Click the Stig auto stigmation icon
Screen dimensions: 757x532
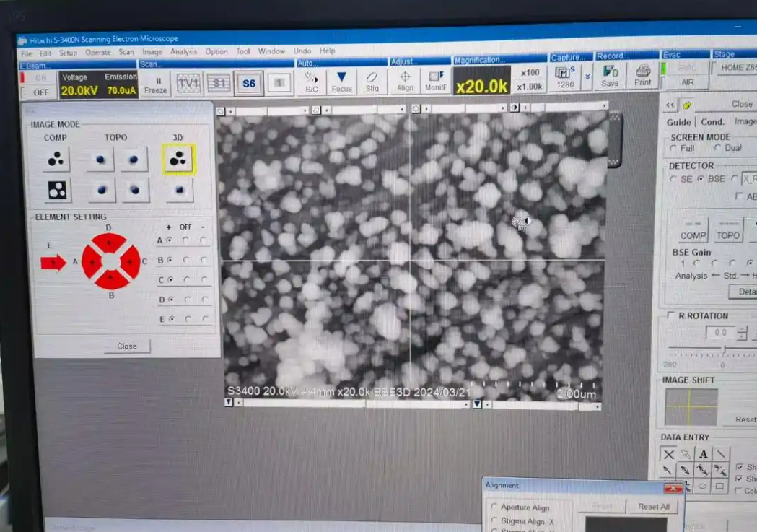372,82
